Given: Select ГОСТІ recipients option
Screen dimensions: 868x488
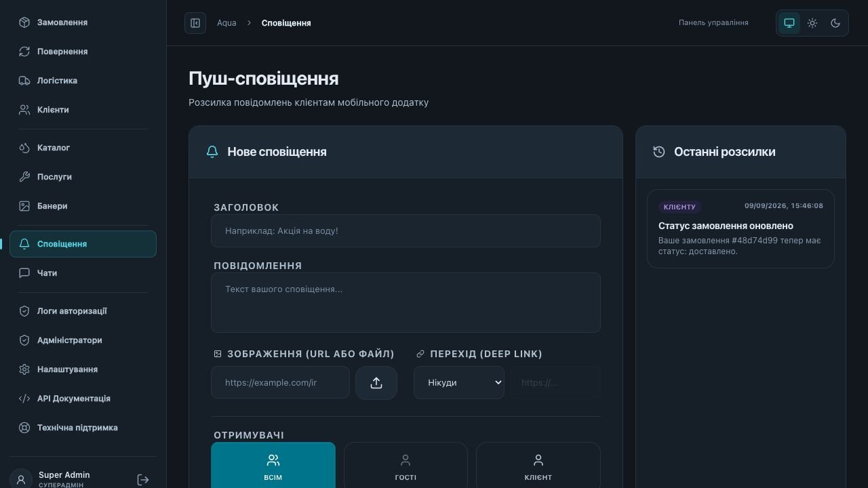Looking at the screenshot, I should 406,466.
